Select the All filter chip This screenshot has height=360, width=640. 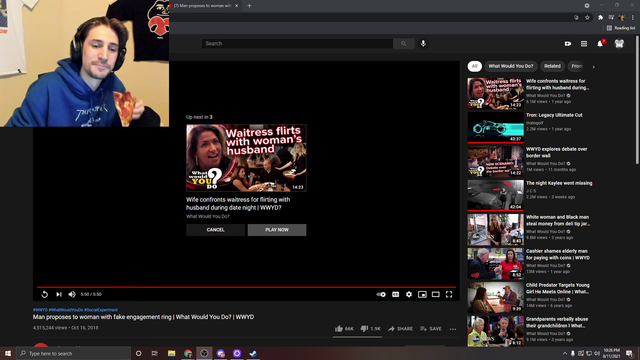point(474,66)
